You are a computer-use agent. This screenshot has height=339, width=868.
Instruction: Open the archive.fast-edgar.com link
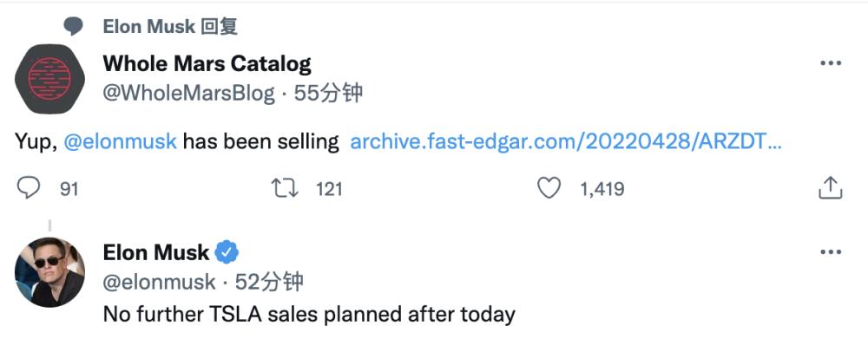[x=566, y=142]
